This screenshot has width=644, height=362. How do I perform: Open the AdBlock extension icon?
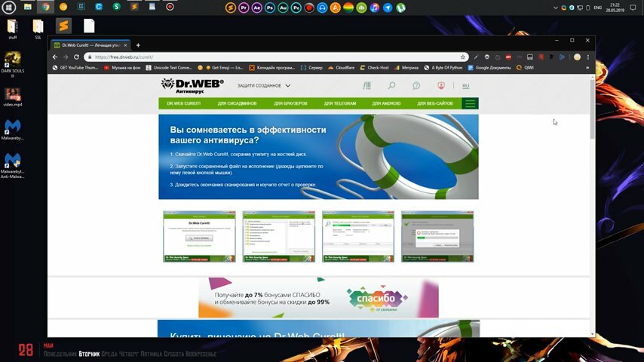[508, 57]
